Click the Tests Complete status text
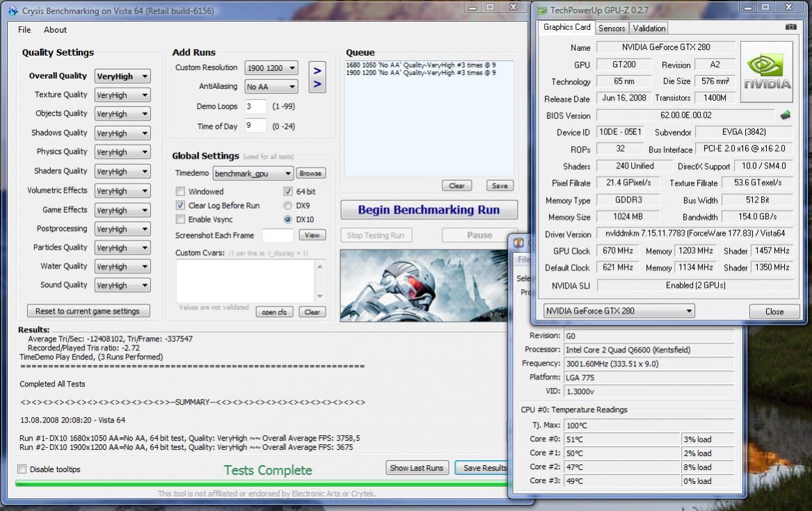812x511 pixels. click(268, 470)
